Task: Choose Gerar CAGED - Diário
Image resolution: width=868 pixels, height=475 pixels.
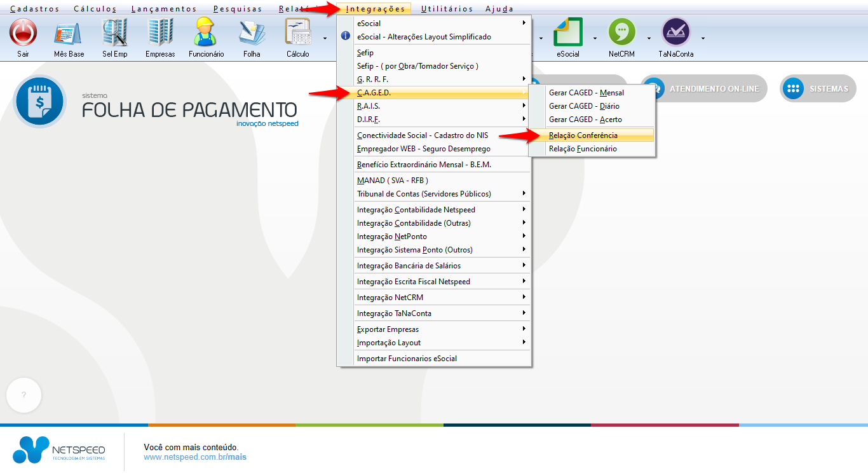Action: click(592, 106)
